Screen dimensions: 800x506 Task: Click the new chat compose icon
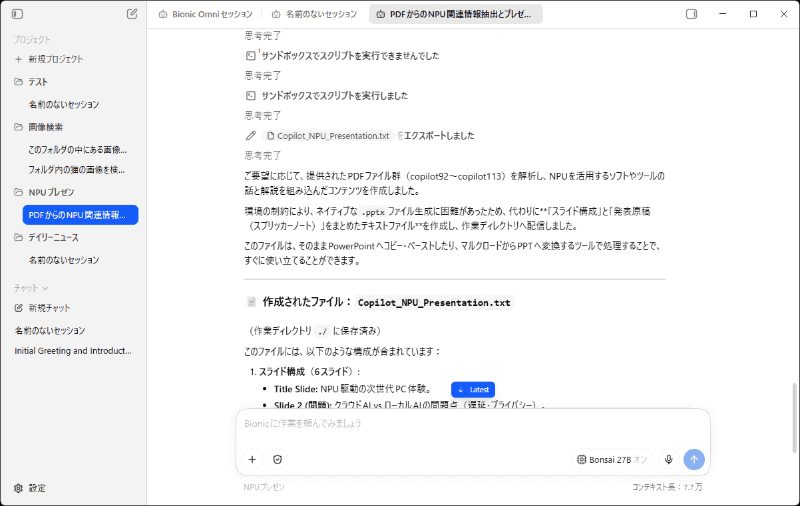pos(132,14)
